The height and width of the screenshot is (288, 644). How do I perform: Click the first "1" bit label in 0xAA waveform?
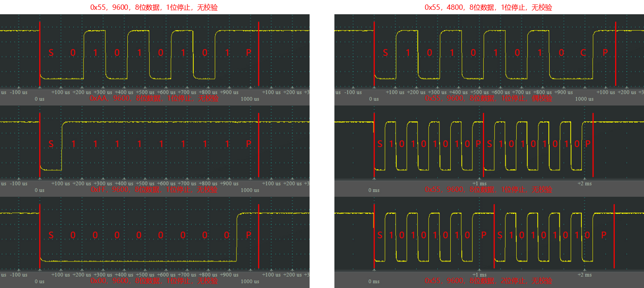pyautogui.click(x=95, y=53)
